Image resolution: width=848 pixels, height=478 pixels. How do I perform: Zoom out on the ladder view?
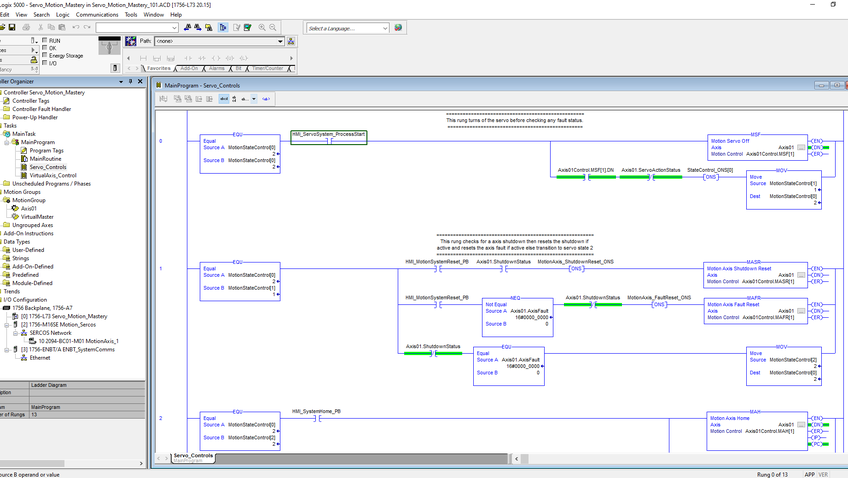point(273,27)
